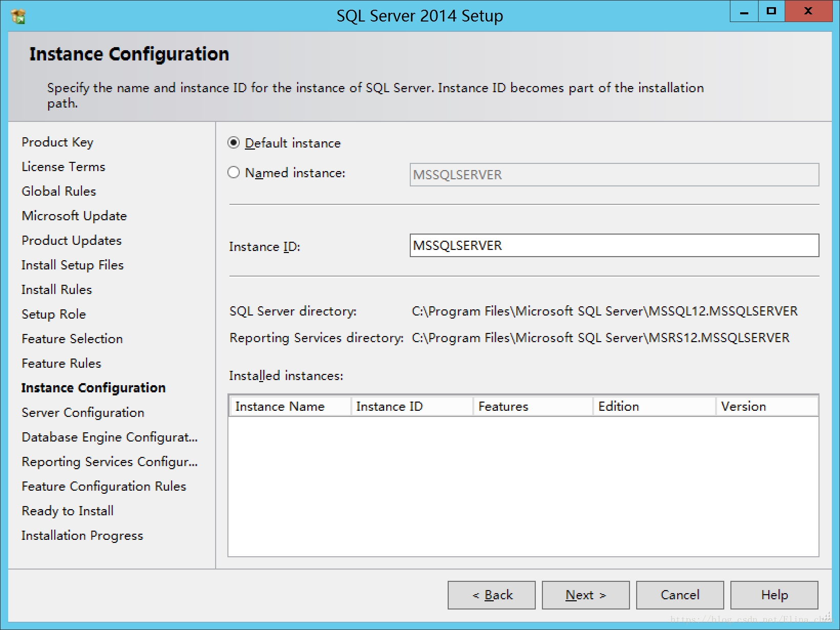Open the Server Configuration step
This screenshot has width=840, height=630.
[x=83, y=412]
